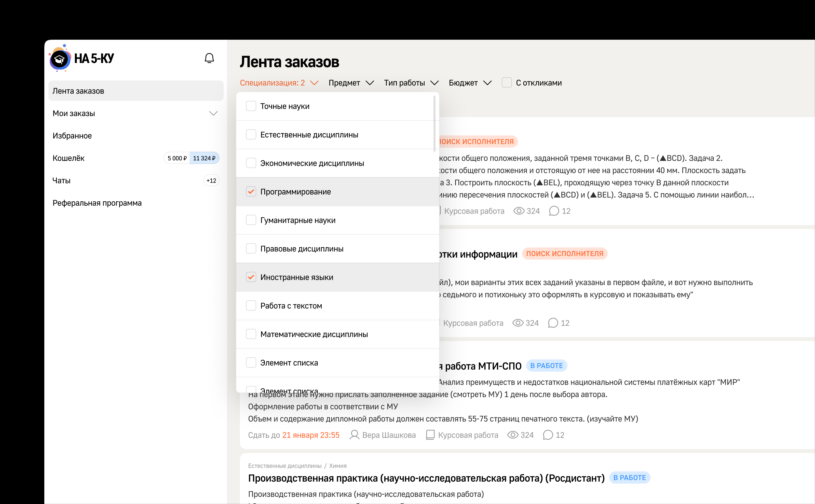Click views eye icon in МТИ-СПО order
Screen dimensions: 815x504
[x=512, y=435]
